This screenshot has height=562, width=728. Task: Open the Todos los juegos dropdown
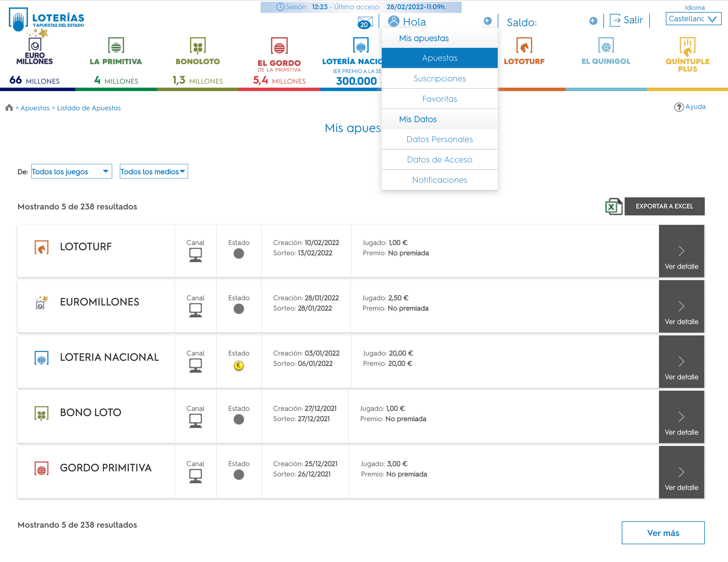[x=71, y=171]
